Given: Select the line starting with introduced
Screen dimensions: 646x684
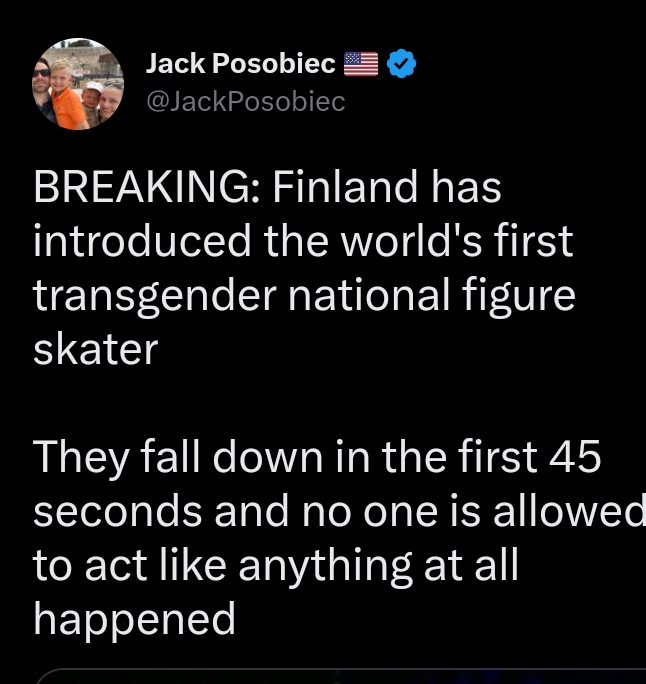Looking at the screenshot, I should point(303,241).
